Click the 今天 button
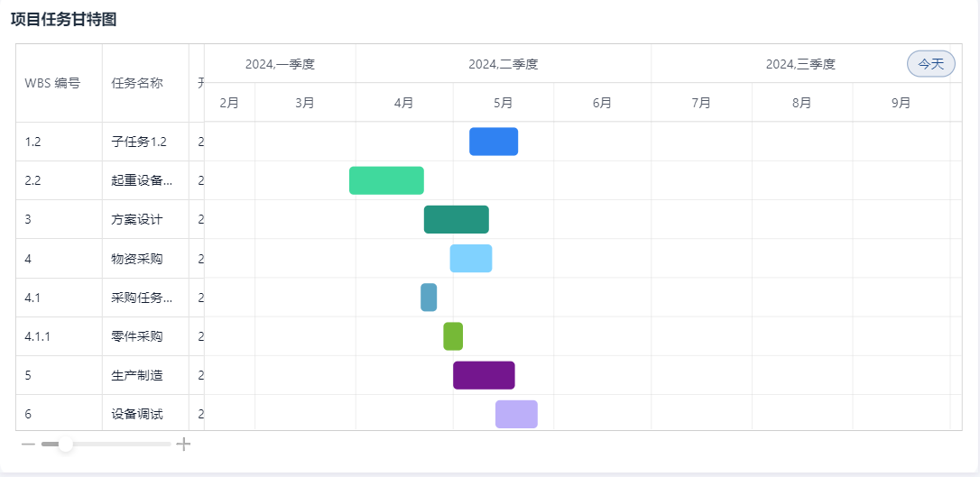 click(930, 64)
